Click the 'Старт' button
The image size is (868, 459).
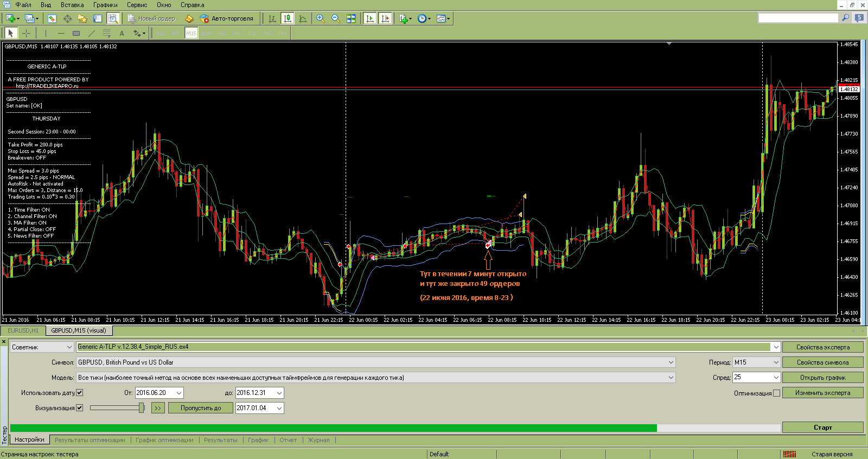823,428
